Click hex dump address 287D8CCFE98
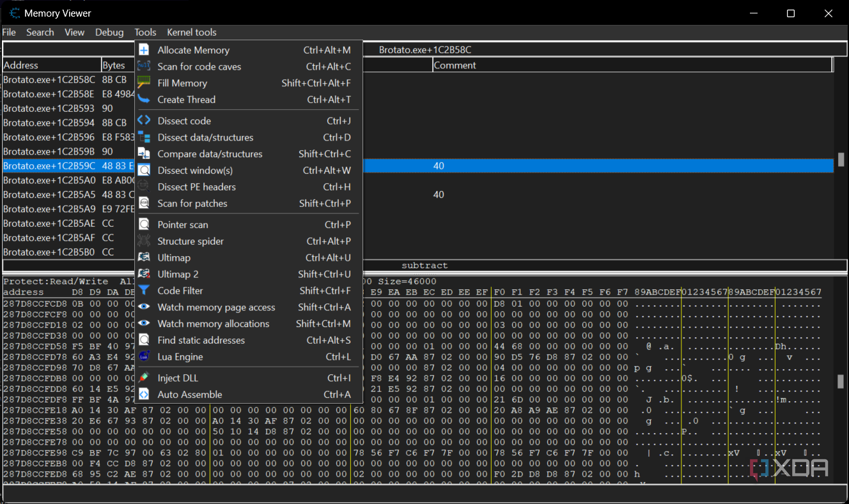 35,453
